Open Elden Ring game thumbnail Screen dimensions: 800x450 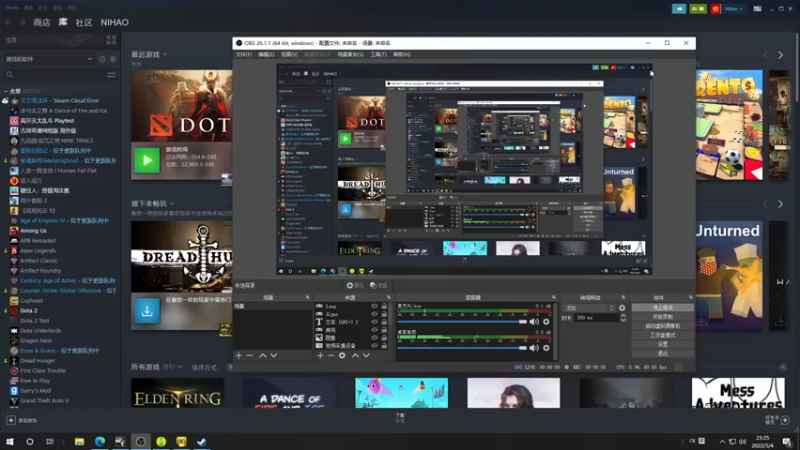coord(177,393)
